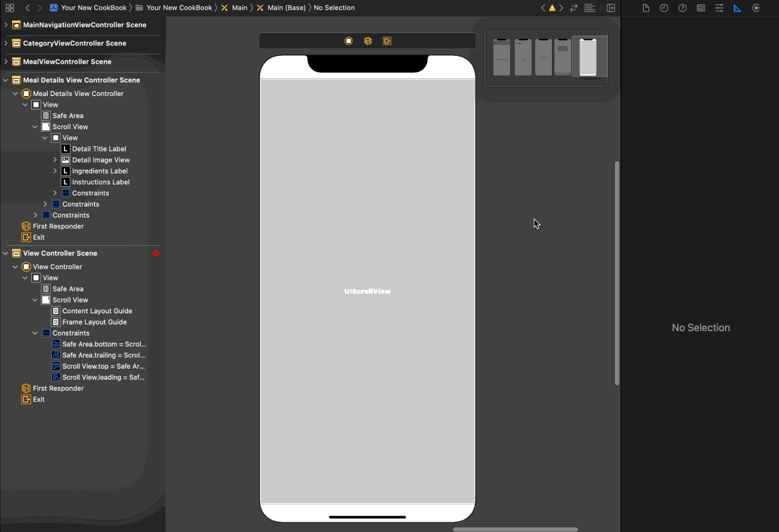Click the canvas vertical scrollbar
The width and height of the screenshot is (779, 532).
616,273
